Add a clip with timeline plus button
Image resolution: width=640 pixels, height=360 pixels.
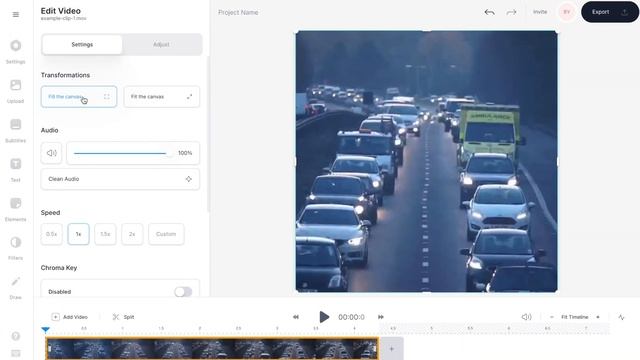click(391, 349)
